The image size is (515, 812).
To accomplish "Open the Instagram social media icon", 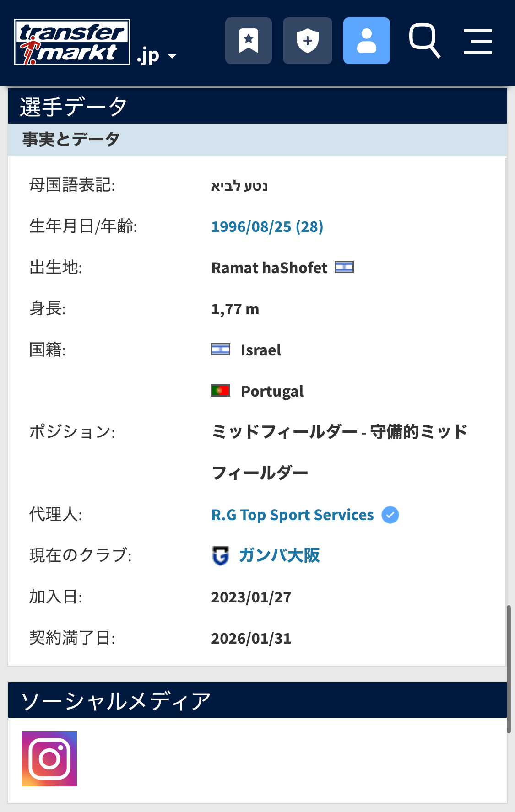I will pos(49,759).
